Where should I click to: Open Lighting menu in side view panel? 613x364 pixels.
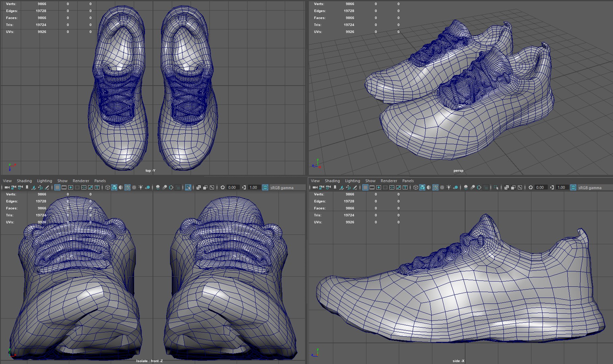click(352, 181)
